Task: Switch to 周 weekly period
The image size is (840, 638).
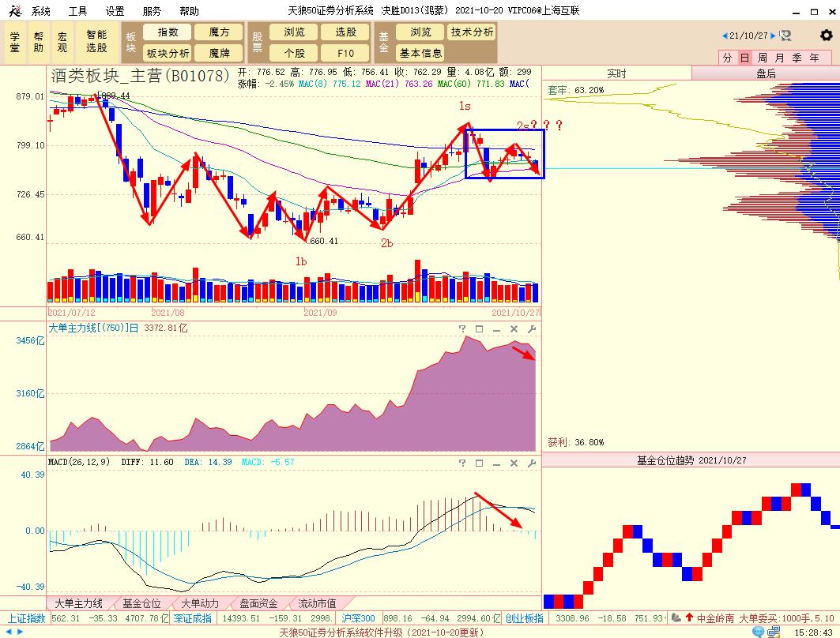Action: (x=763, y=58)
